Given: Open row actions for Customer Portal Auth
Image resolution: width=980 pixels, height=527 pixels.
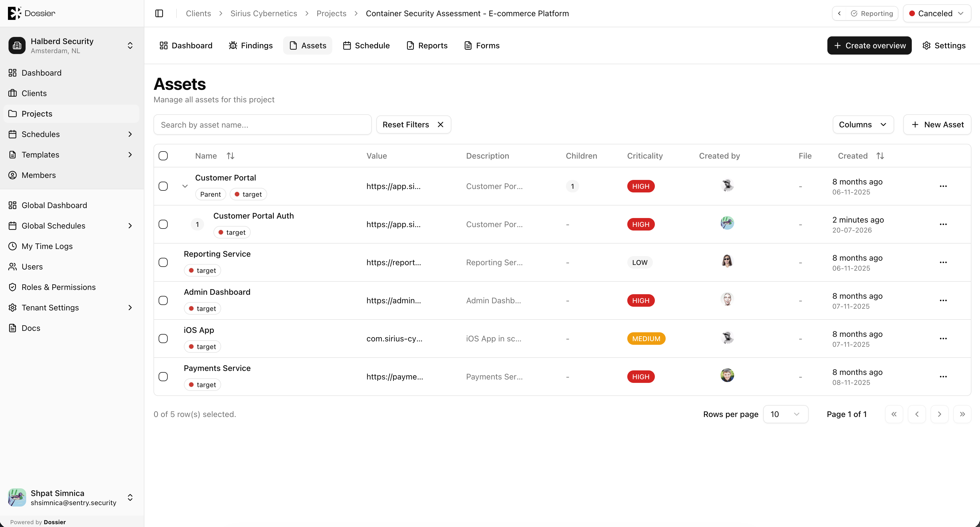Looking at the screenshot, I should tap(943, 224).
